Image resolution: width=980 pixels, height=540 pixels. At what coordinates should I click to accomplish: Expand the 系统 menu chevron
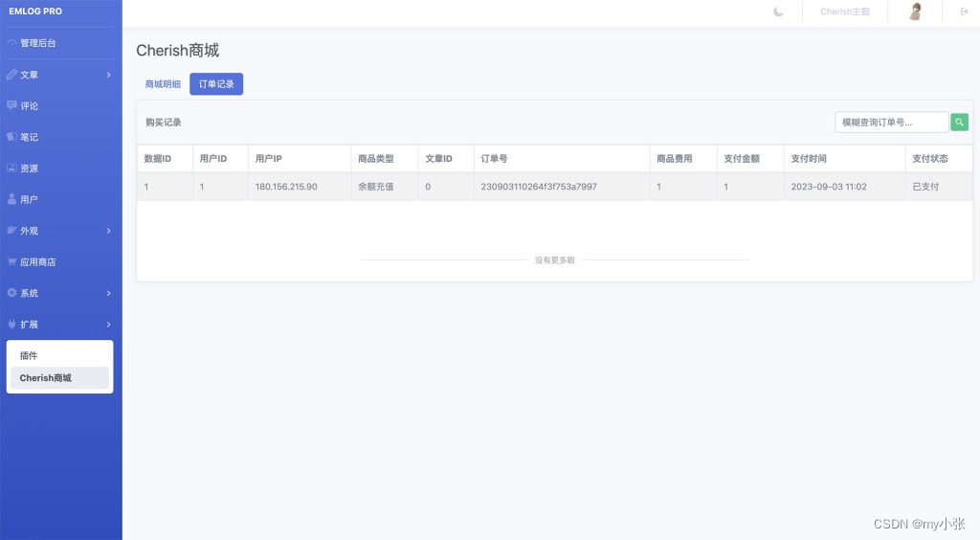(109, 293)
